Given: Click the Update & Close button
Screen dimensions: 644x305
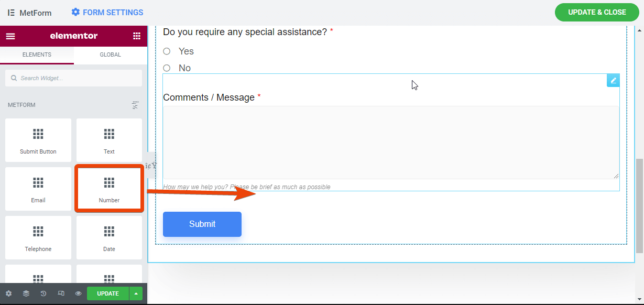Looking at the screenshot, I should (597, 12).
